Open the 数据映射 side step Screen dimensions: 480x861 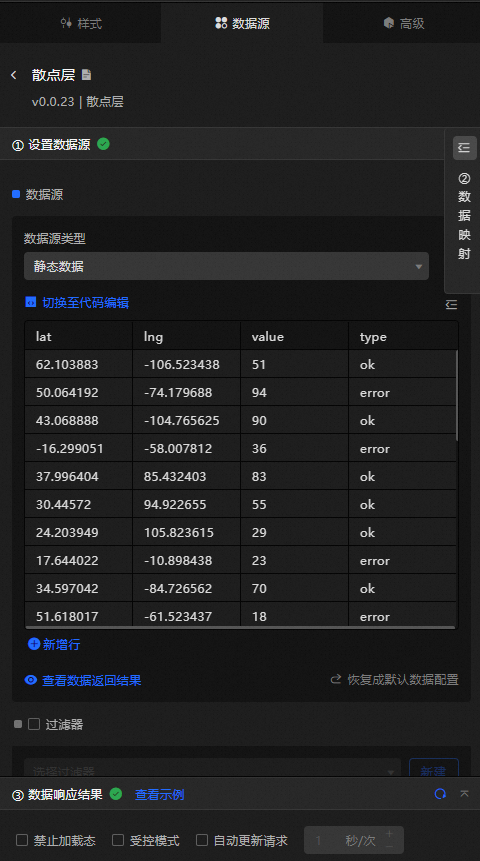click(465, 216)
